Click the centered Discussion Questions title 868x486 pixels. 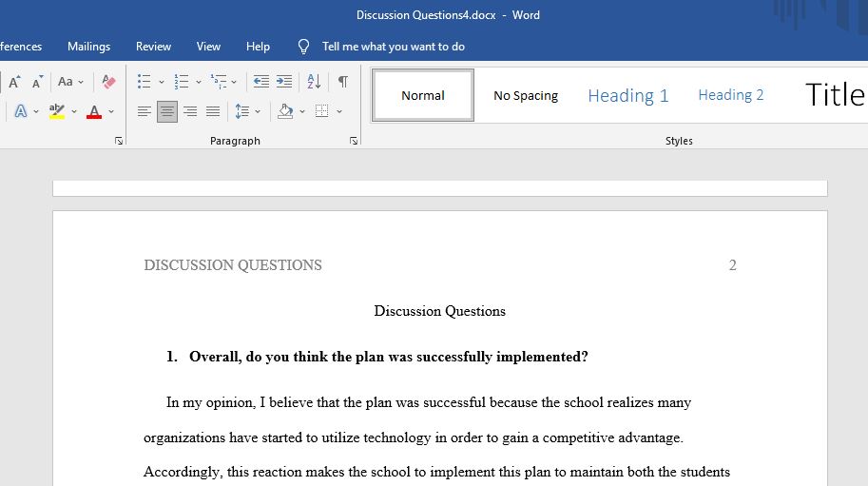439,311
